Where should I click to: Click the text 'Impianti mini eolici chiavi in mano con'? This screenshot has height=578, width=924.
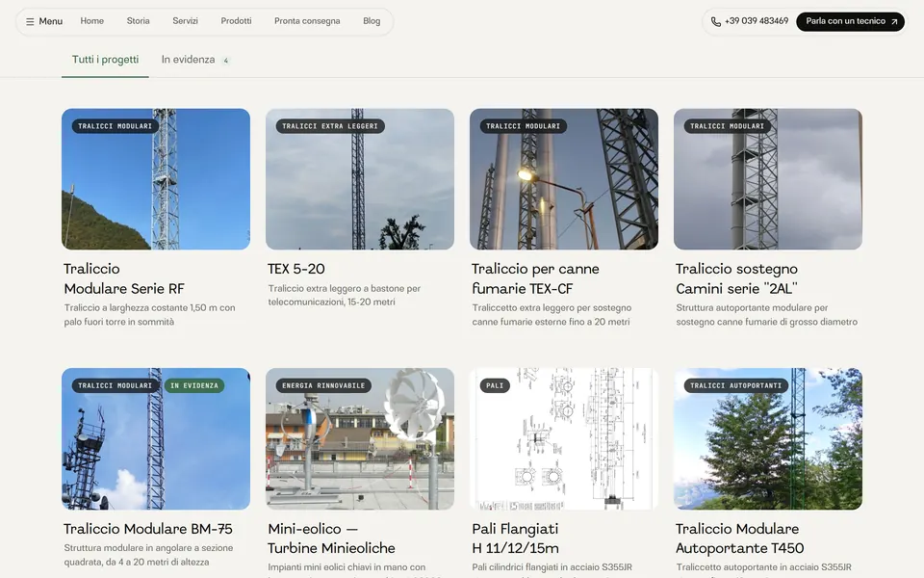coord(346,567)
